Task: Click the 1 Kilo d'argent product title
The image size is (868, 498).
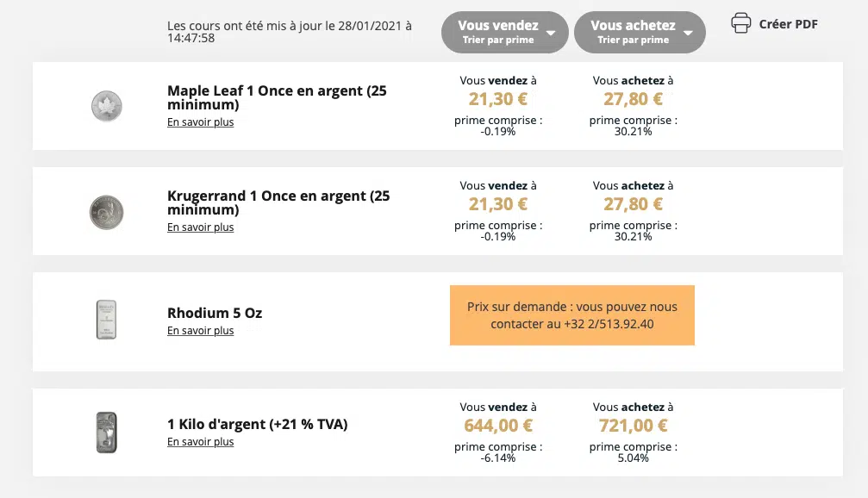Action: click(x=258, y=425)
